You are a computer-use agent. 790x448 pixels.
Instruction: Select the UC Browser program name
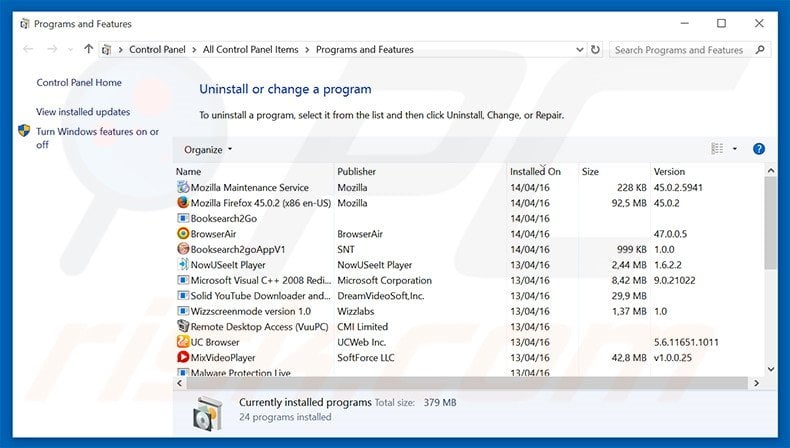coord(215,342)
